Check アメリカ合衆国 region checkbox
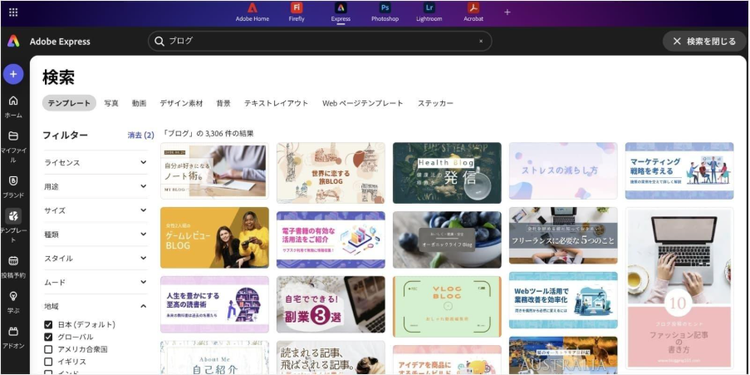 pos(48,349)
